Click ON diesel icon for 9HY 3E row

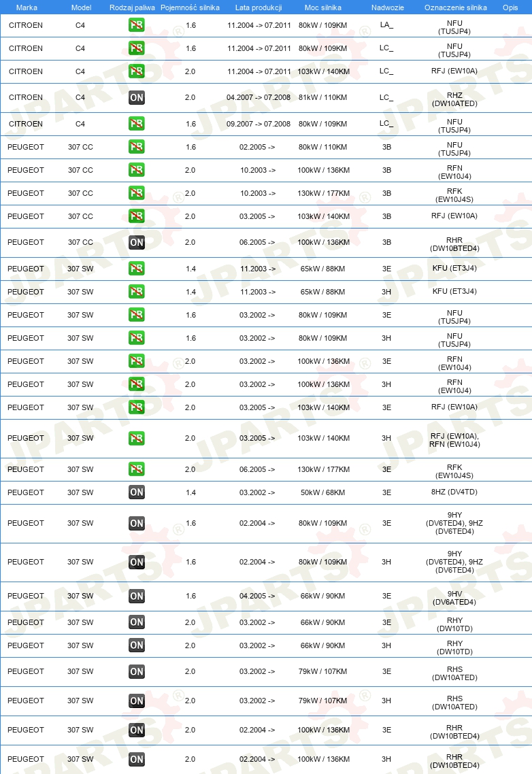[136, 523]
